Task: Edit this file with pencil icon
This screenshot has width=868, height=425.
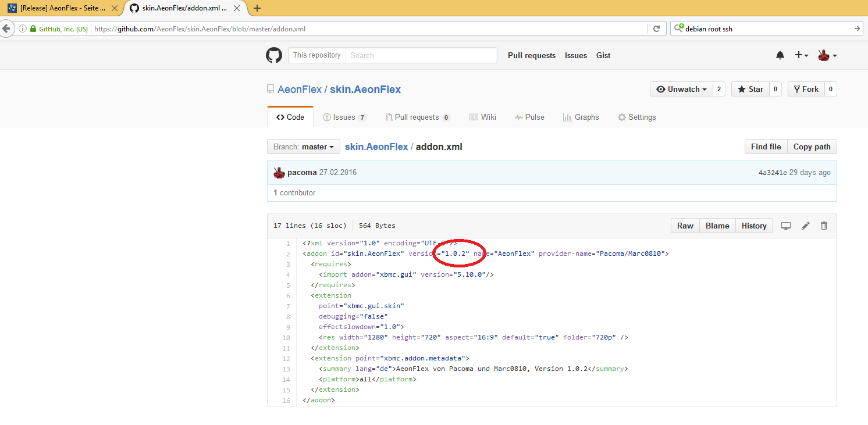Action: [806, 226]
